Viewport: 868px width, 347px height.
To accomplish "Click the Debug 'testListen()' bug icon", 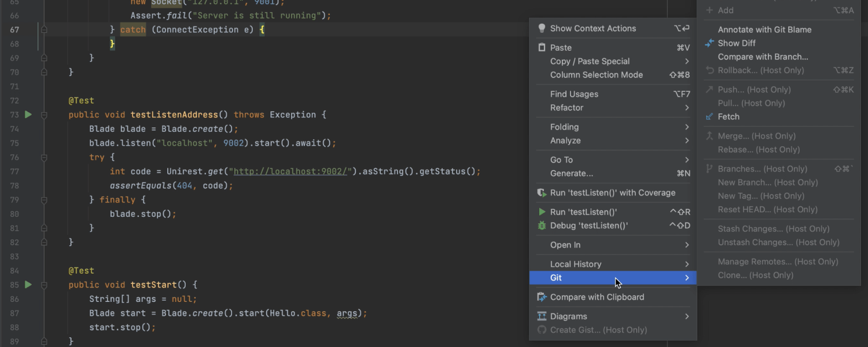I will pos(542,226).
